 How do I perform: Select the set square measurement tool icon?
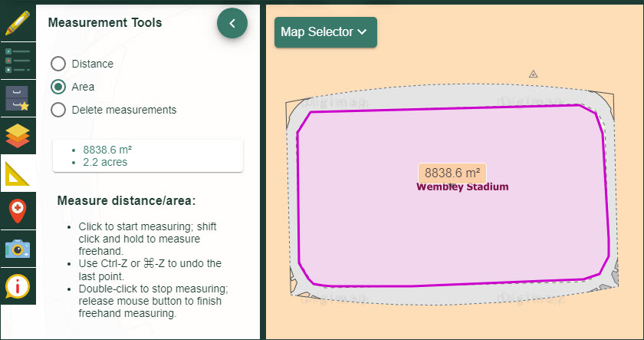pos(18,173)
